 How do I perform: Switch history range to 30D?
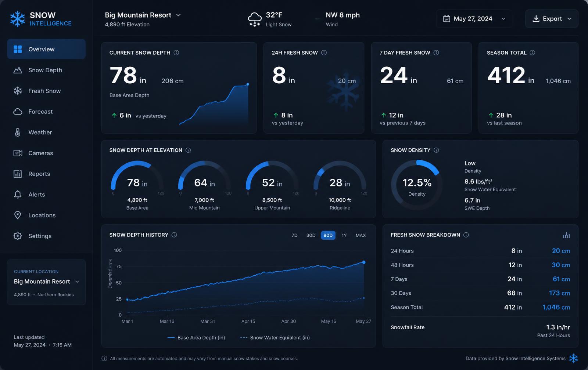pos(311,235)
